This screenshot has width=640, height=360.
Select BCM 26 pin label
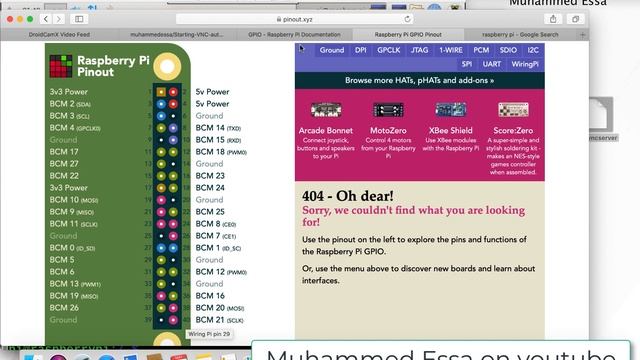[64, 308]
